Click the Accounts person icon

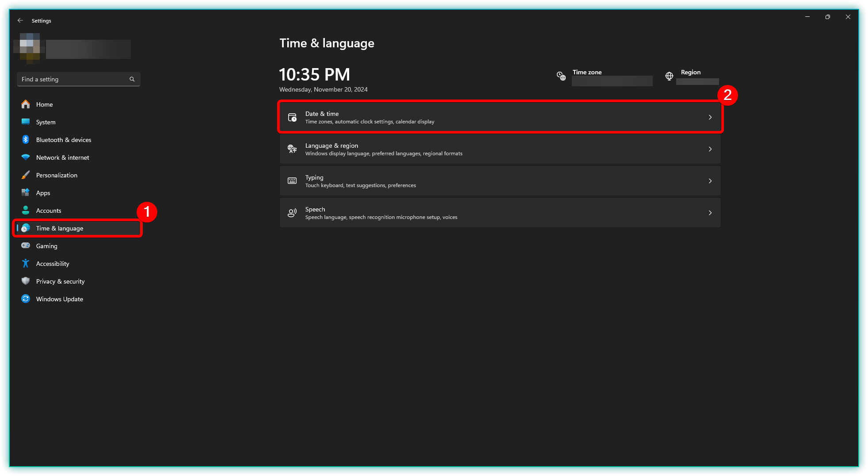point(26,211)
